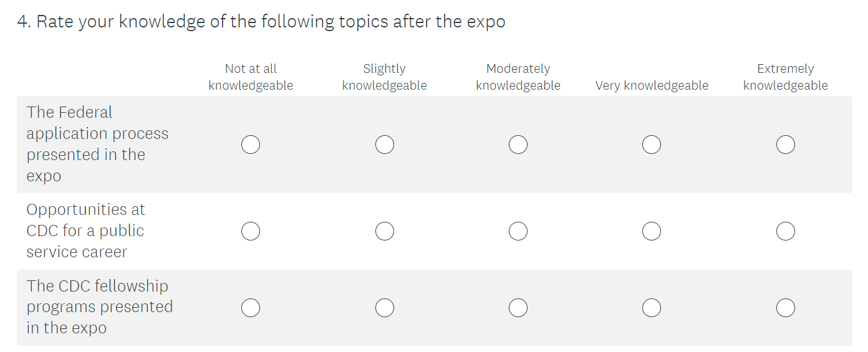
Task: Pick 'Very knowledgeable' for CDC fellowship programs
Action: point(652,308)
